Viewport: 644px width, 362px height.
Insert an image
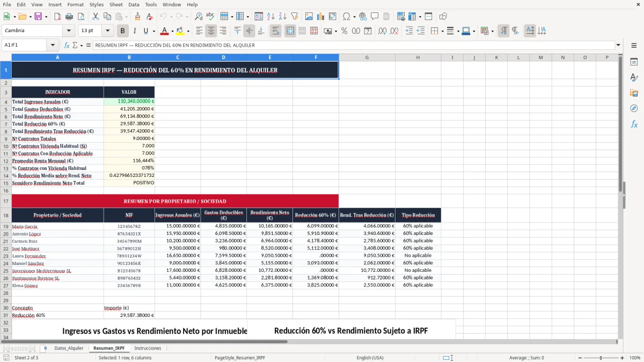(x=309, y=17)
